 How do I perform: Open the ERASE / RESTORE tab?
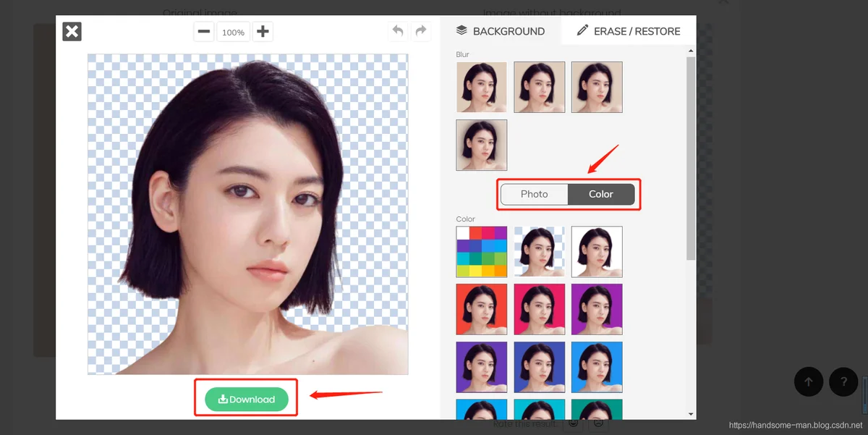pos(629,30)
